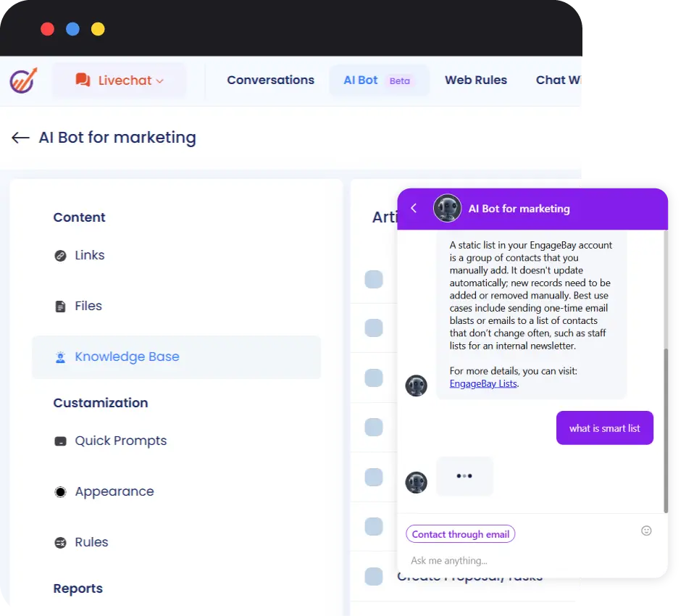
Task: Click the Files document icon
Action: 61,307
